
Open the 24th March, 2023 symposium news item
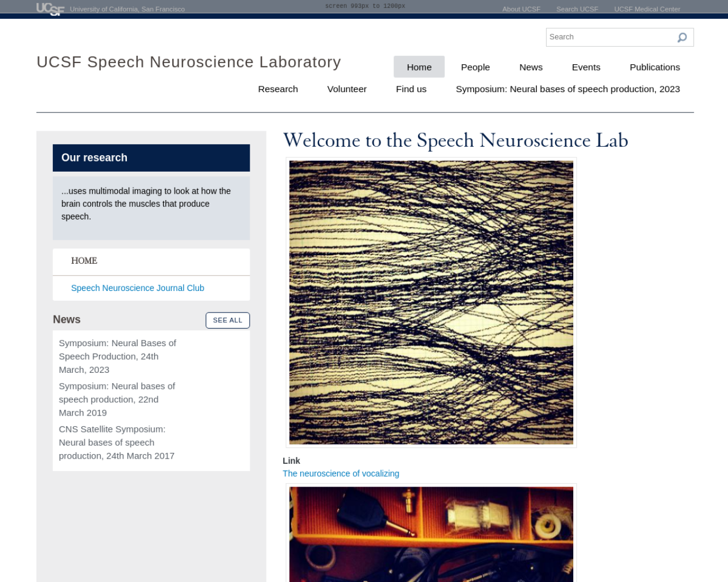[x=118, y=356]
